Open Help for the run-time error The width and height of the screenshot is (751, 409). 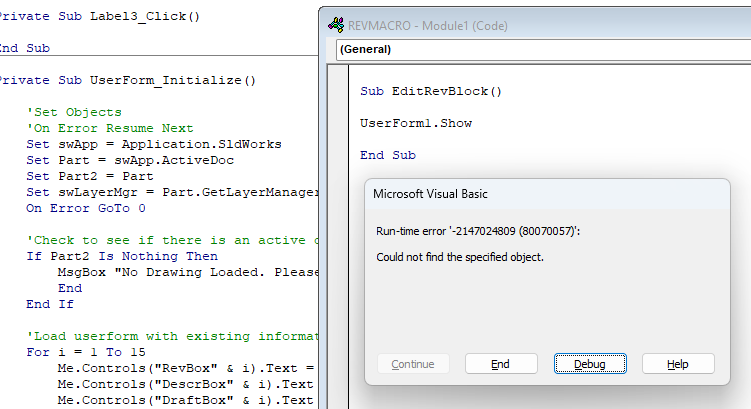[x=678, y=364]
